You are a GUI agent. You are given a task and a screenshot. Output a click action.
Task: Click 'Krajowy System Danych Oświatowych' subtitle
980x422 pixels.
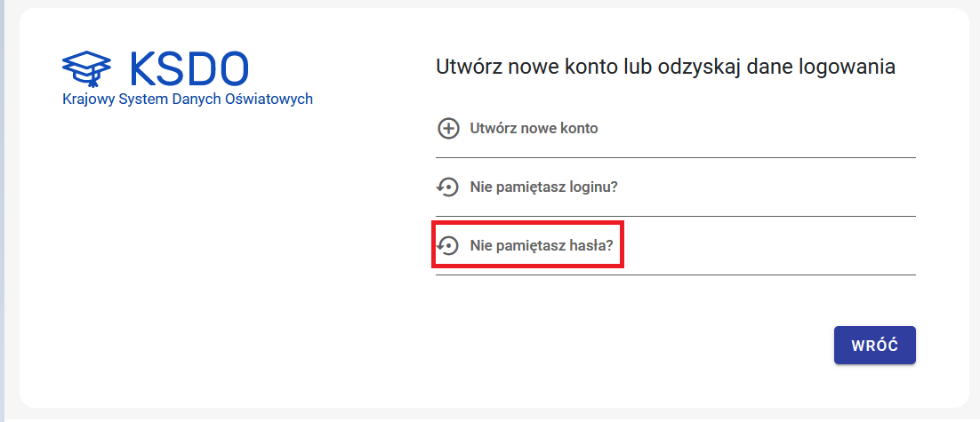[x=188, y=100]
